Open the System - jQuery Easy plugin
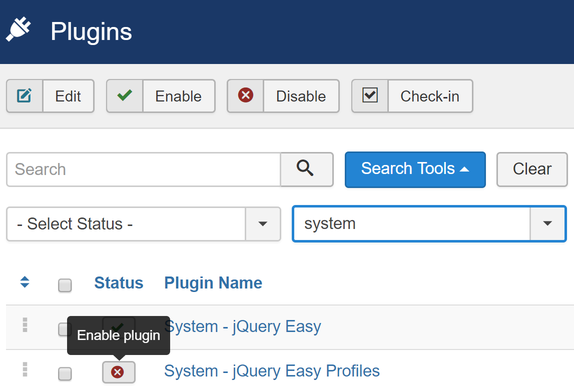Viewport: 574px width, 388px height. [243, 327]
